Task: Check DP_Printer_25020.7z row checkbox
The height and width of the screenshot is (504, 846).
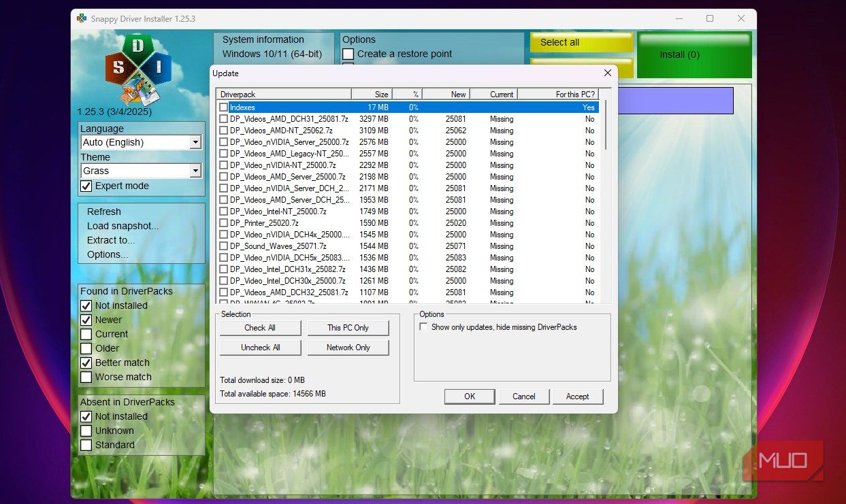Action: (223, 223)
